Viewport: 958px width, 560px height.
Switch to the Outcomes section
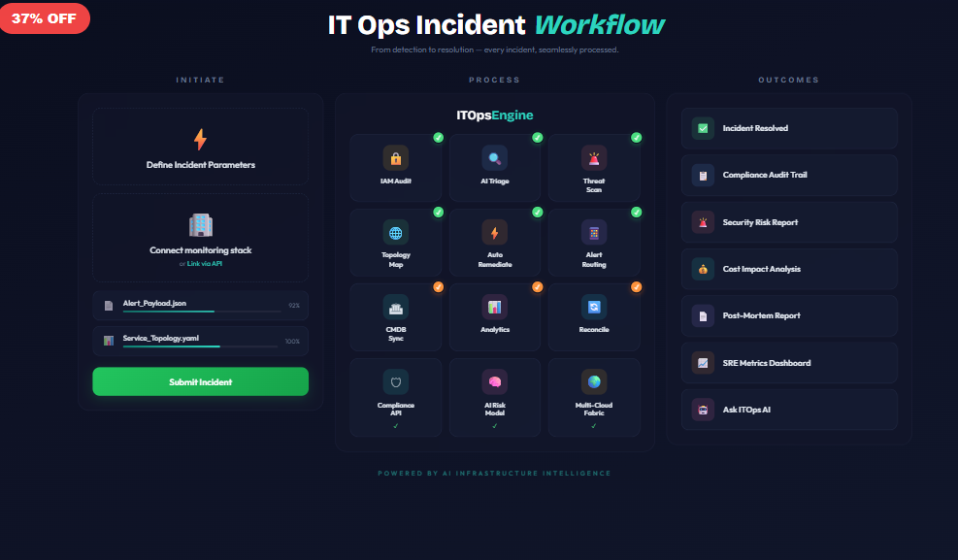(x=788, y=80)
